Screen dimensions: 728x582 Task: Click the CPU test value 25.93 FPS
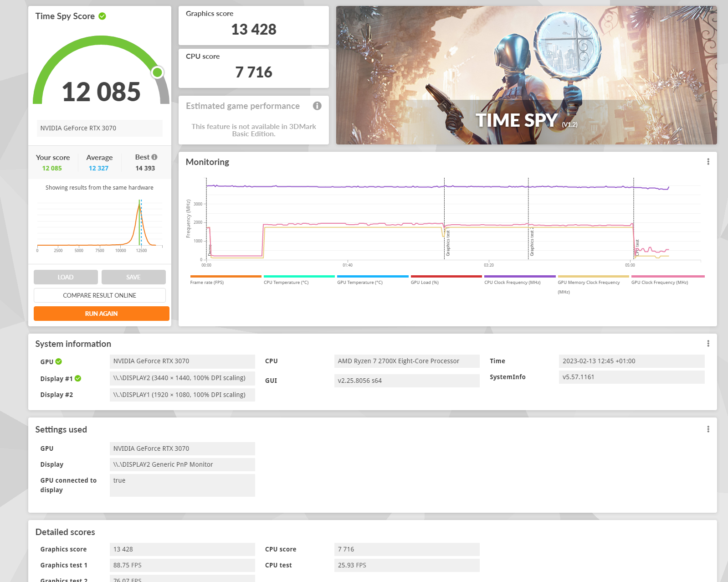point(407,565)
